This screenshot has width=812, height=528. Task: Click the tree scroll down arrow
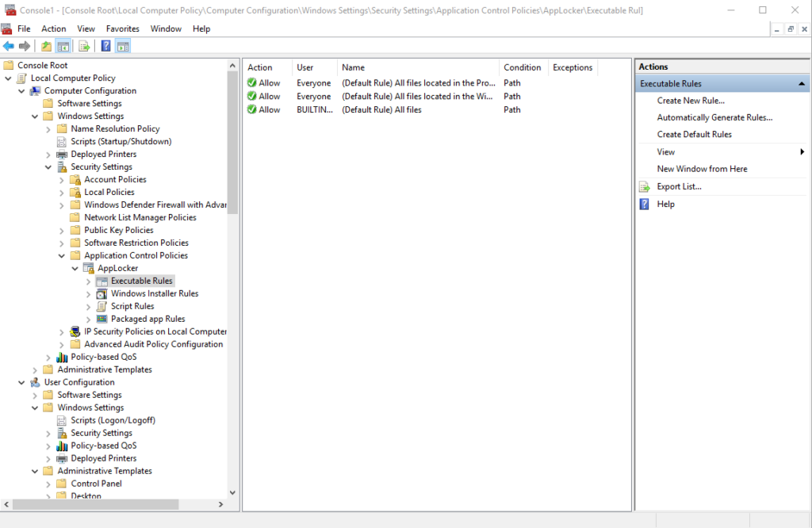pyautogui.click(x=232, y=493)
